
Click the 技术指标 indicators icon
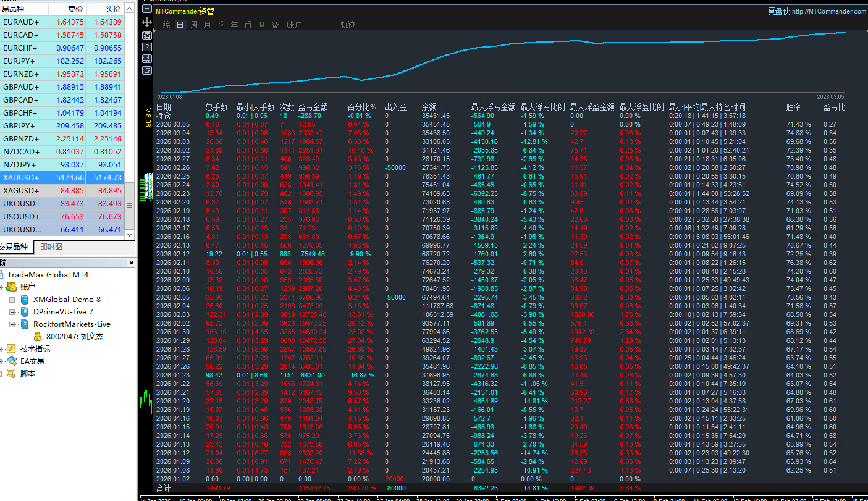coord(11,349)
